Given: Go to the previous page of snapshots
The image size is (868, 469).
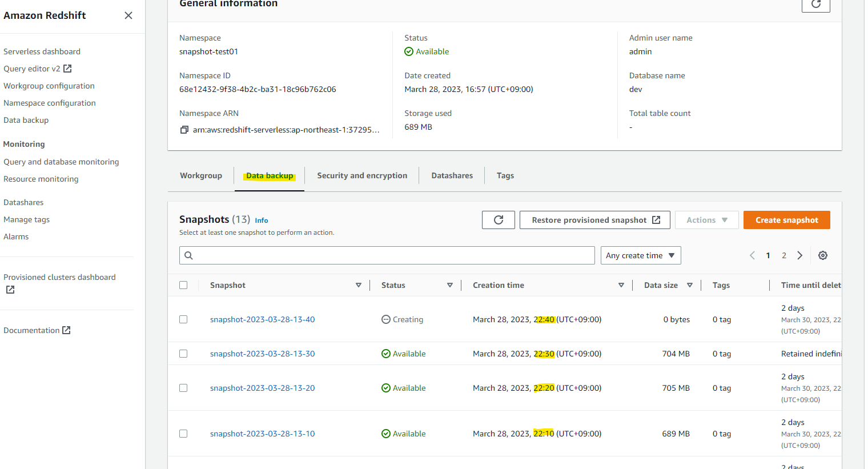Looking at the screenshot, I should coord(752,255).
